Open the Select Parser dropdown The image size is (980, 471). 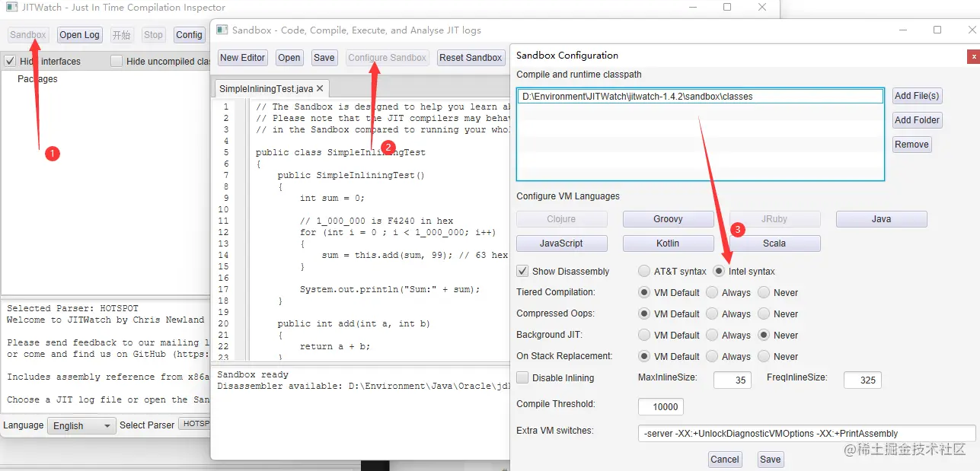click(x=194, y=425)
